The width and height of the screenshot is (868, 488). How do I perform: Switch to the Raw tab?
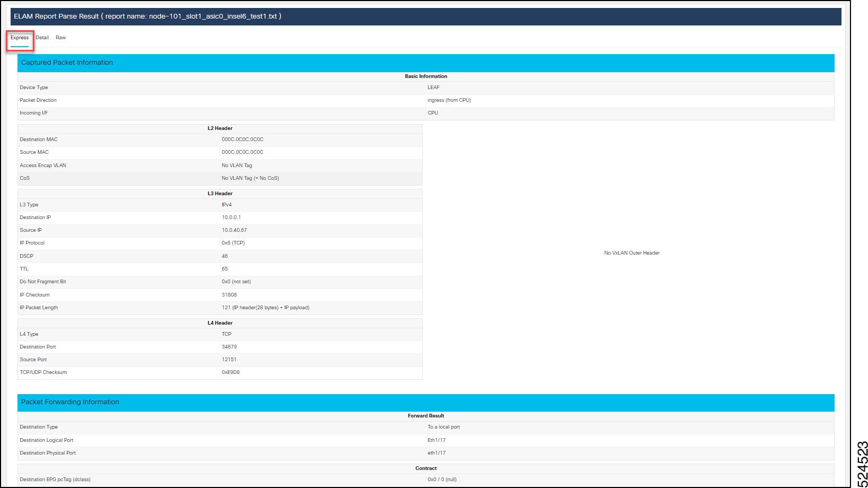tap(60, 38)
